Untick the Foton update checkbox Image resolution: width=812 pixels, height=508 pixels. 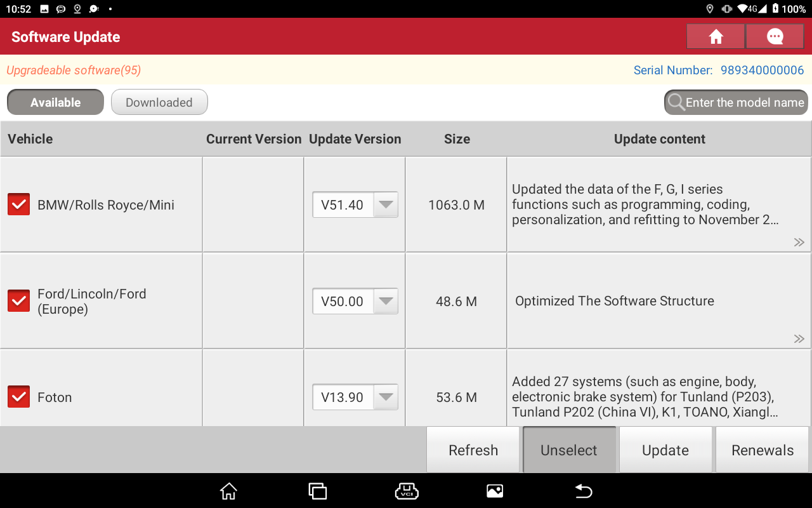[18, 396]
